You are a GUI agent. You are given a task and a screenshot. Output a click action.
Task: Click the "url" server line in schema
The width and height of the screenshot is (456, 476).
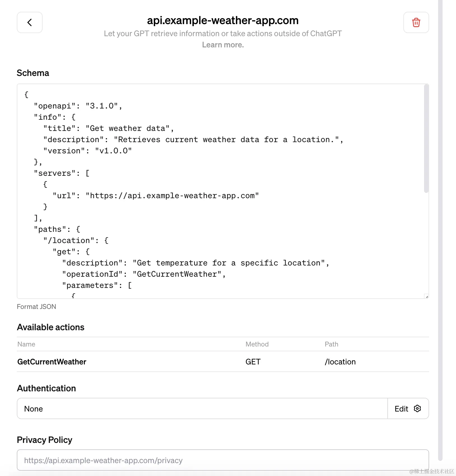(x=156, y=196)
